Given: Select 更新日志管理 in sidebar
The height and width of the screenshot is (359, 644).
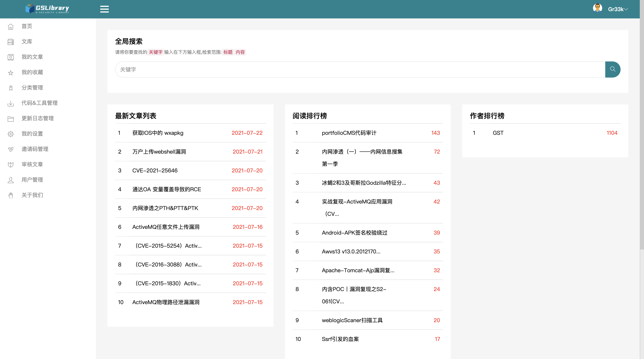Looking at the screenshot, I should 38,118.
